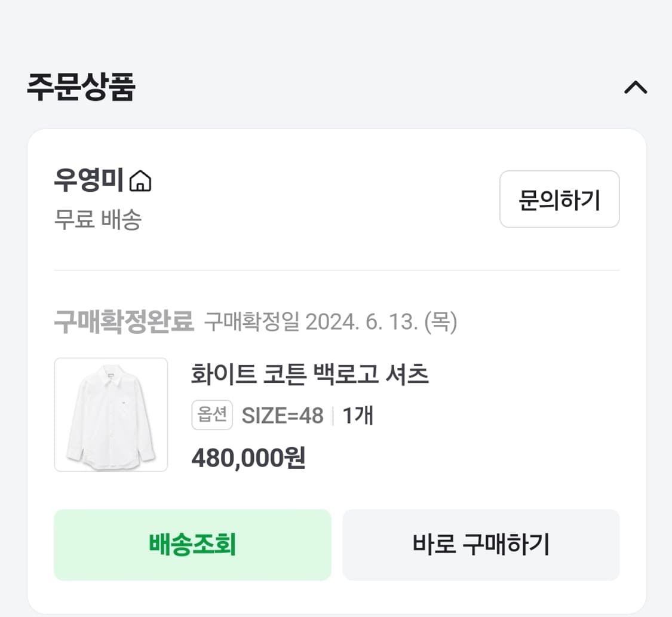This screenshot has height=617, width=672.
Task: Click the 배송조회 delivery tracking button
Action: click(x=192, y=545)
